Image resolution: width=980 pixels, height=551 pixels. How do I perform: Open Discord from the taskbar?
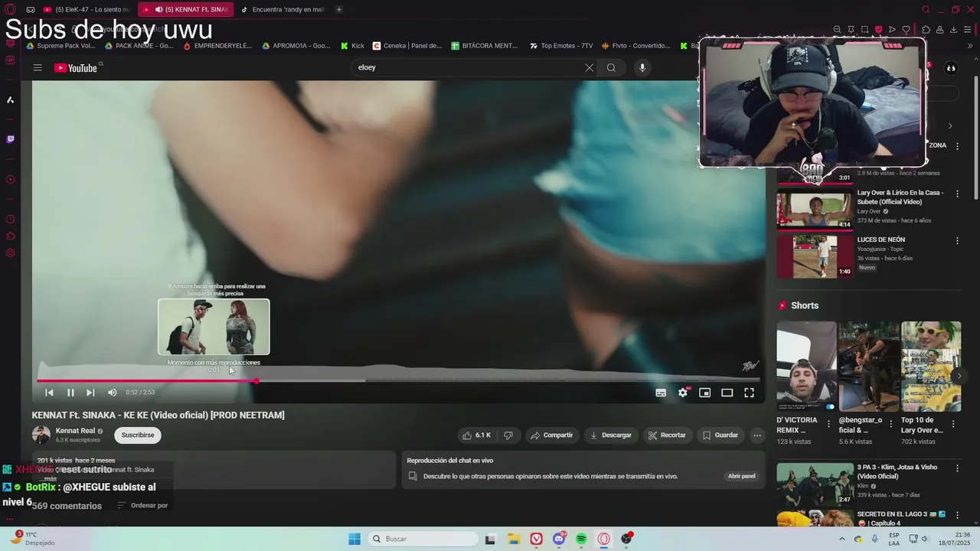559,539
